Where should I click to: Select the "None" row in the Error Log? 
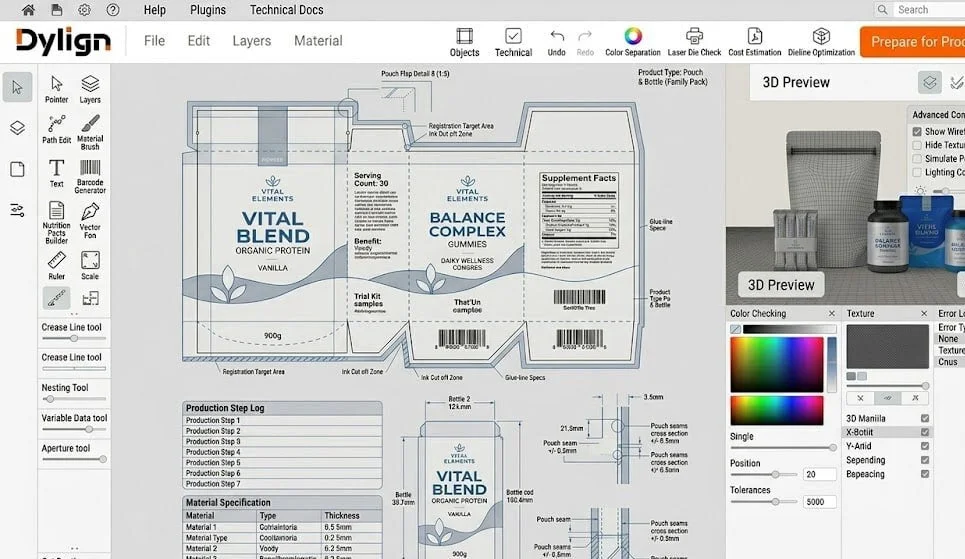(x=948, y=339)
